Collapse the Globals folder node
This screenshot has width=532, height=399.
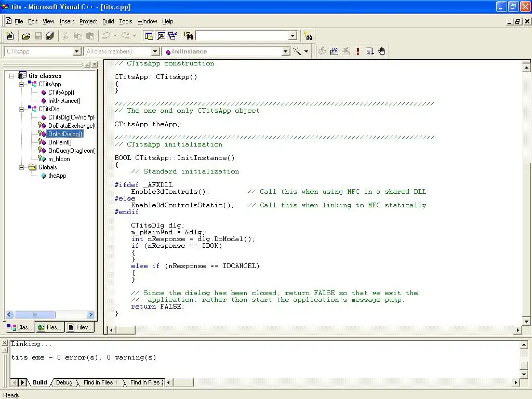coord(22,167)
